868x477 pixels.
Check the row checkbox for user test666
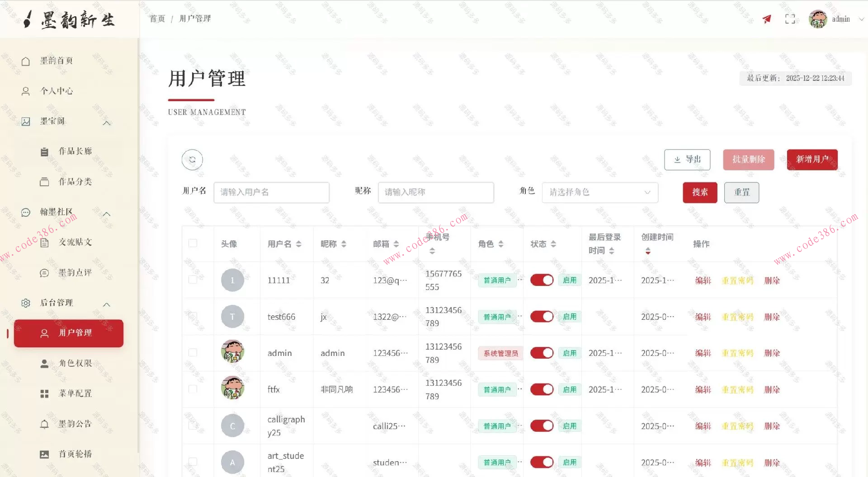pyautogui.click(x=193, y=316)
